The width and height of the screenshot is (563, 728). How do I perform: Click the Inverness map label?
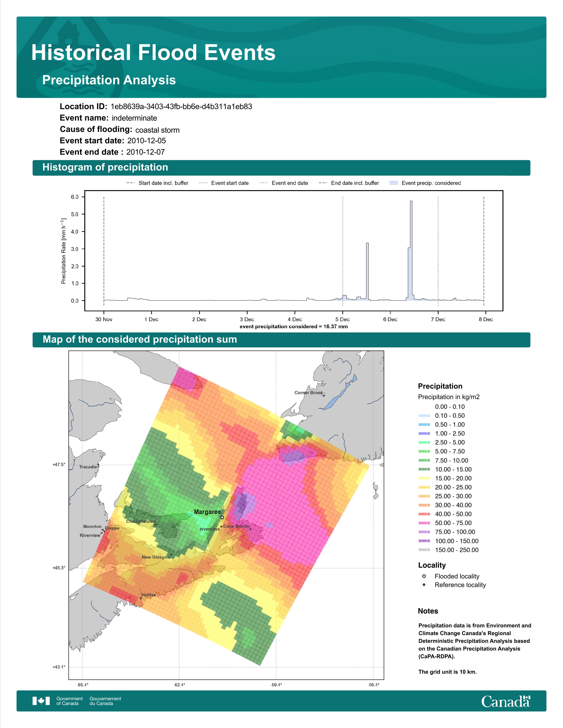tap(210, 529)
